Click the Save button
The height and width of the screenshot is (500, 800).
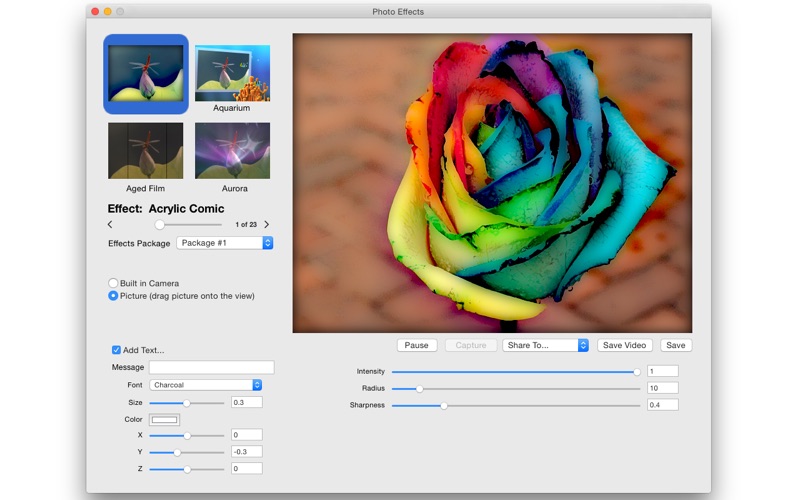pyautogui.click(x=676, y=345)
